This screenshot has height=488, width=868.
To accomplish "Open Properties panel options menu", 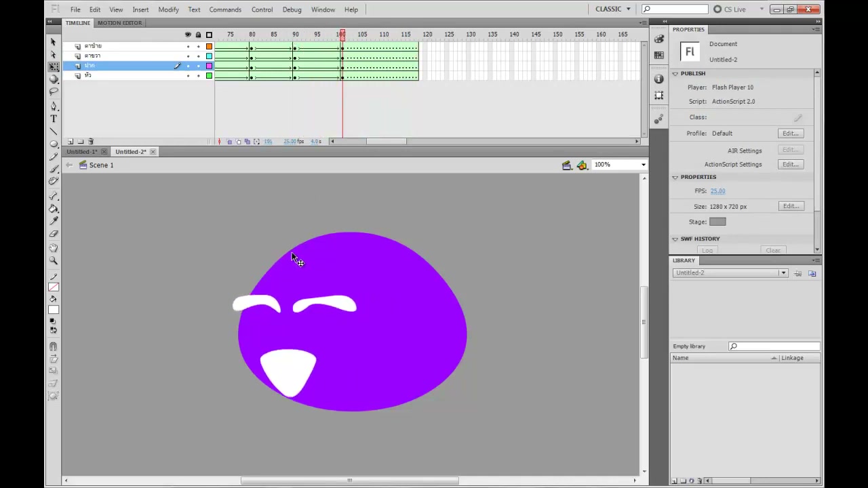I will click(x=816, y=30).
